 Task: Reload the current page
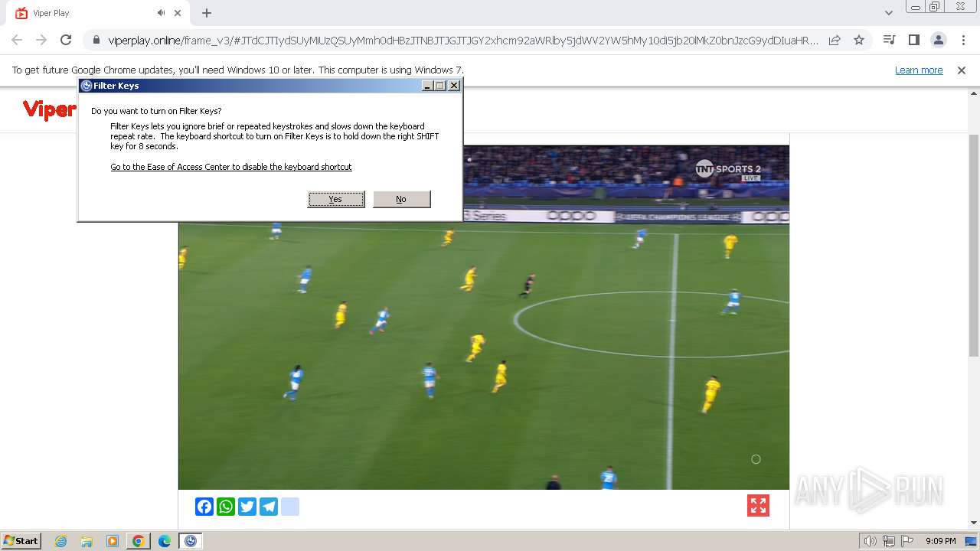(66, 40)
